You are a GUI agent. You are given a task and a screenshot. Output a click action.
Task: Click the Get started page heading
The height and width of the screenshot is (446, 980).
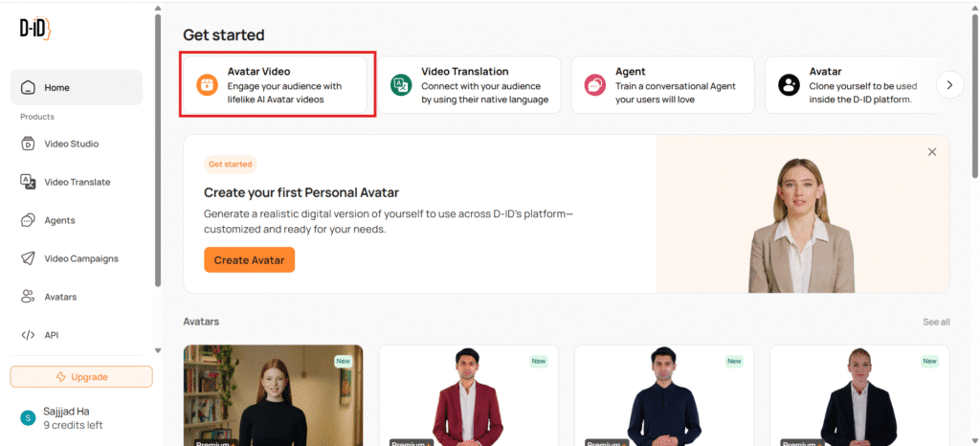[224, 35]
